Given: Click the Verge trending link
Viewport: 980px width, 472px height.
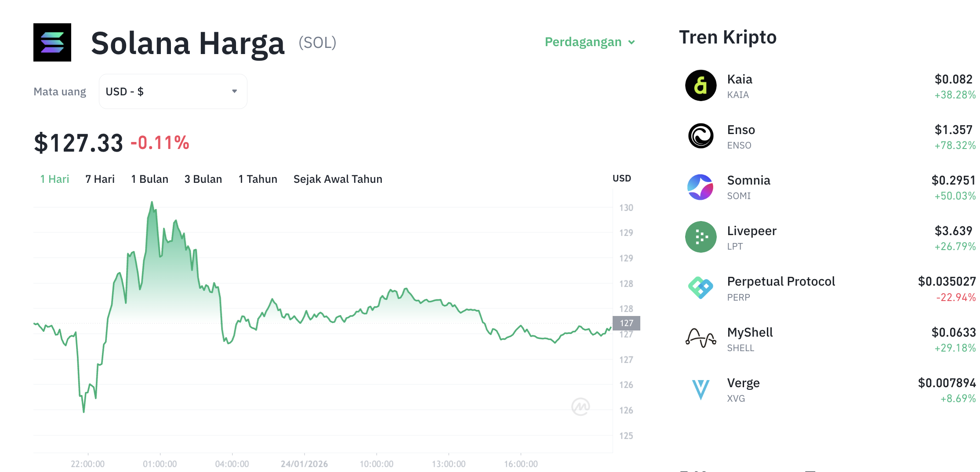Looking at the screenshot, I should point(743,383).
